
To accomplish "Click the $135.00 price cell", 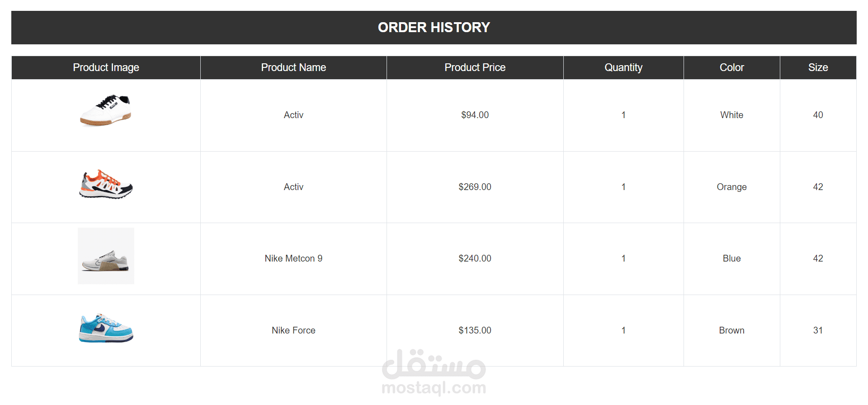I will click(475, 330).
